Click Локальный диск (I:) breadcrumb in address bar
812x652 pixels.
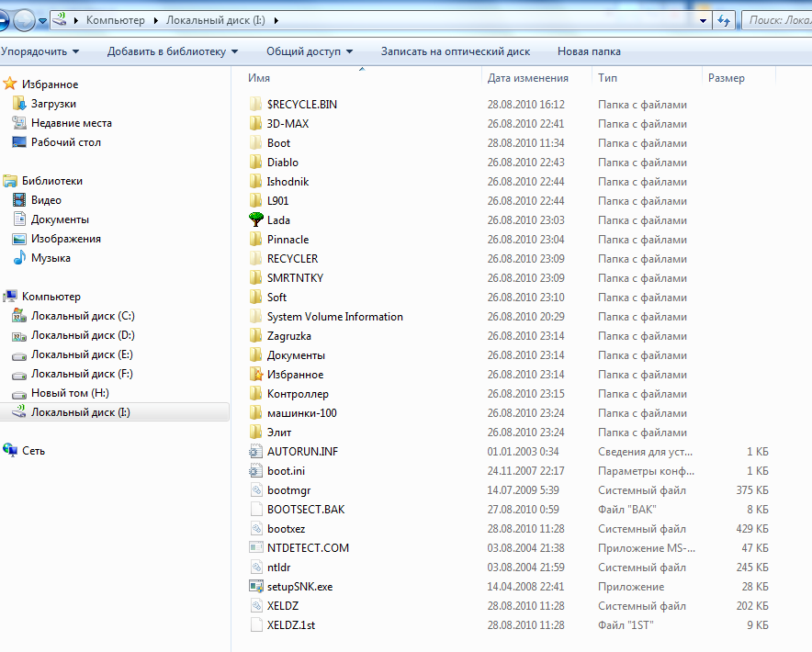tap(216, 20)
